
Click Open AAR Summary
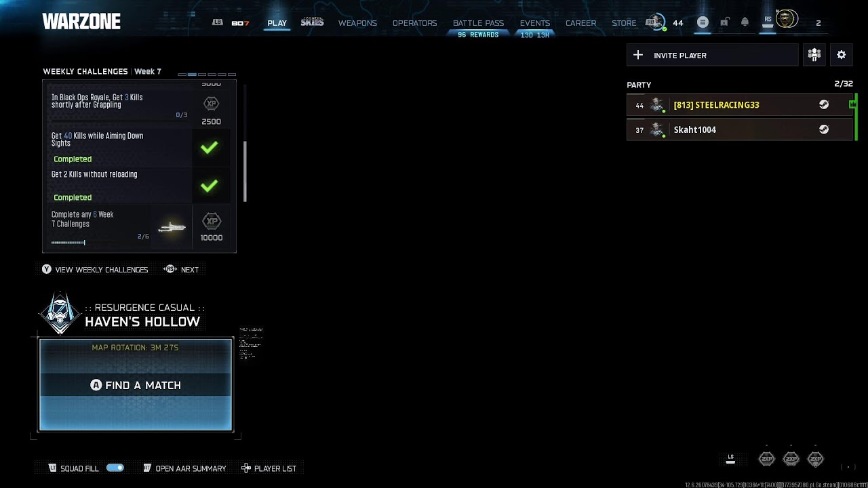click(x=184, y=468)
